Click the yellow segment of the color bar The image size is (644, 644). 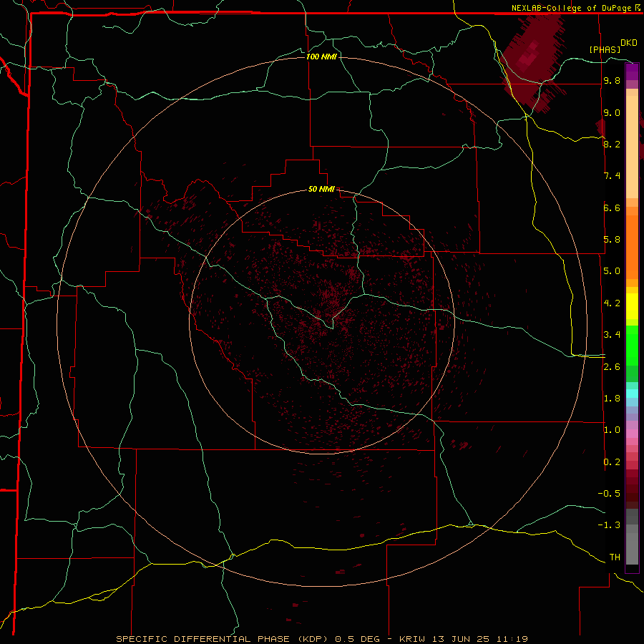[632, 306]
